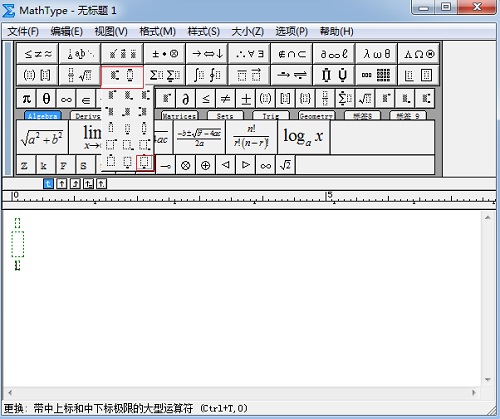
Task: Insert the ∂ partial derivative symbol
Action: 186,99
